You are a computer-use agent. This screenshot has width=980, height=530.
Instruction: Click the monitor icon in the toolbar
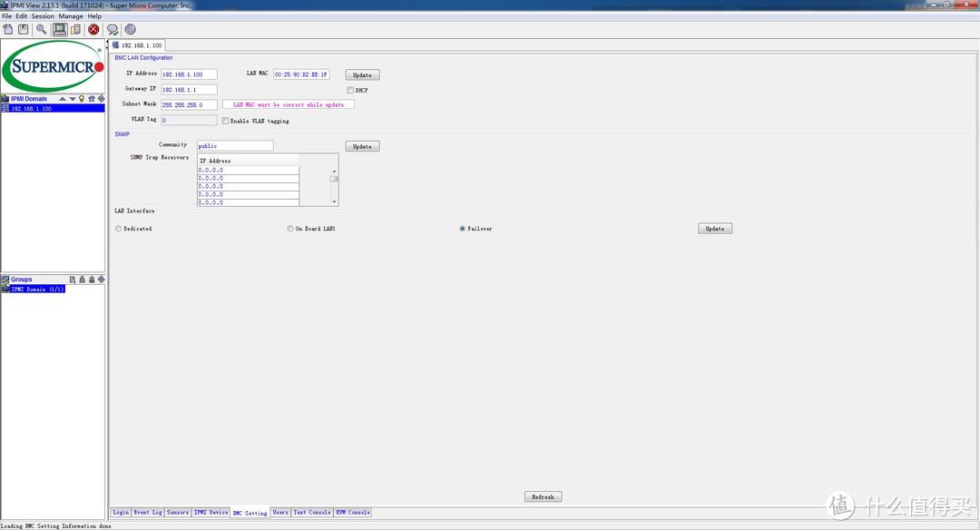[59, 29]
